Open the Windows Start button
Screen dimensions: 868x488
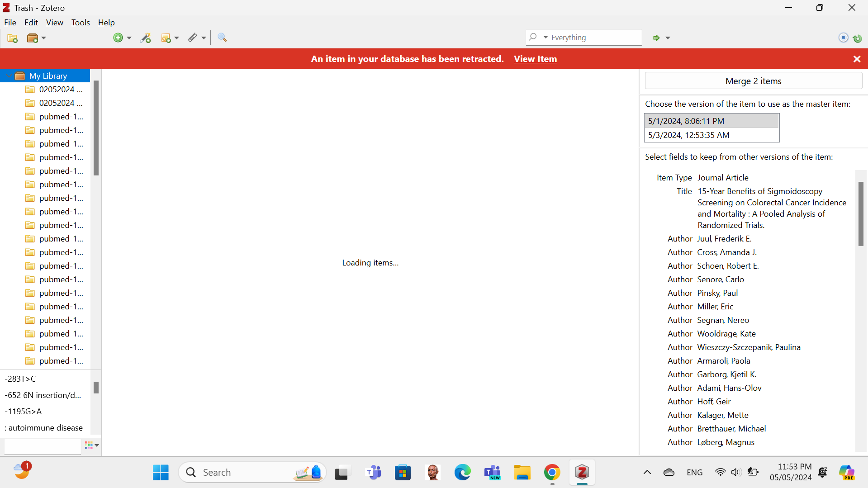[161, 473]
